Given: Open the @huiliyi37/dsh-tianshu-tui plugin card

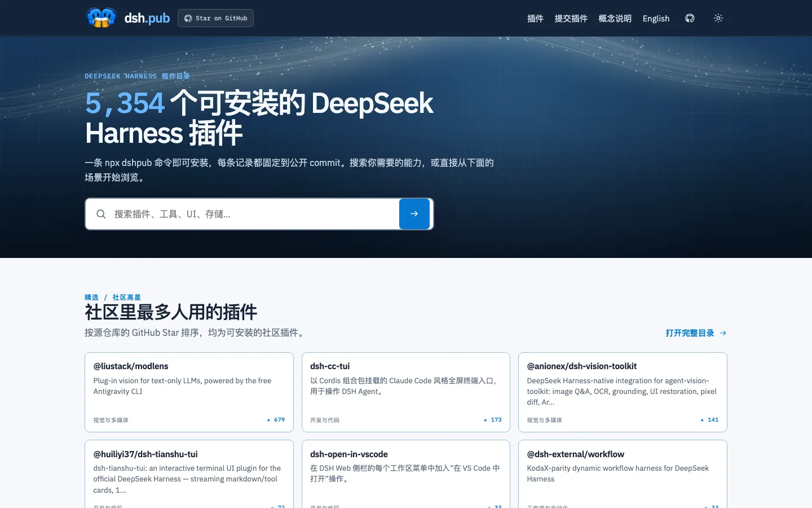Looking at the screenshot, I should [x=189, y=474].
